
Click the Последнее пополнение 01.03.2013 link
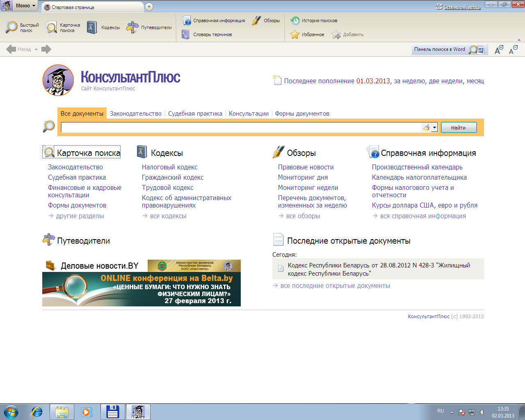click(x=337, y=81)
